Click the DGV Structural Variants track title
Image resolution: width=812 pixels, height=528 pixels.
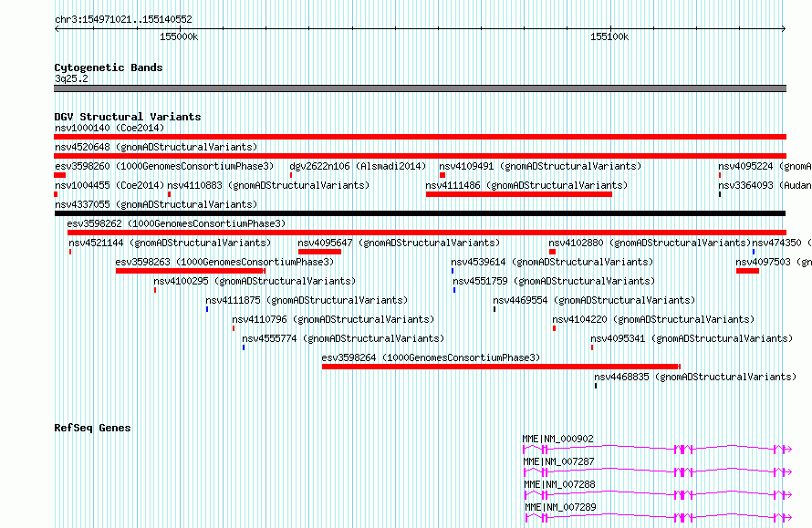128,117
